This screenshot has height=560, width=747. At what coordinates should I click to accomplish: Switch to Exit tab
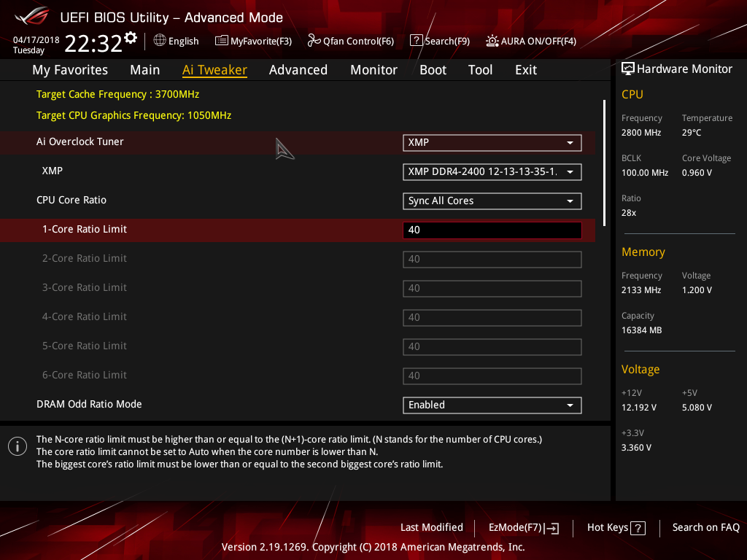(526, 70)
